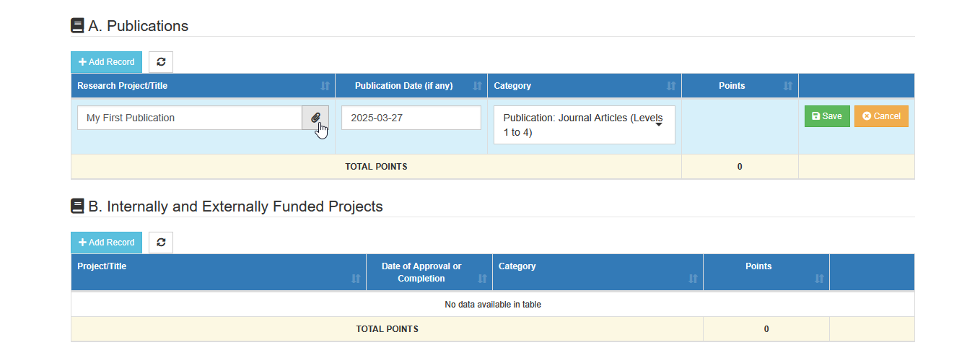The height and width of the screenshot is (353, 980).
Task: Open the publication Category dropdown
Action: point(585,125)
